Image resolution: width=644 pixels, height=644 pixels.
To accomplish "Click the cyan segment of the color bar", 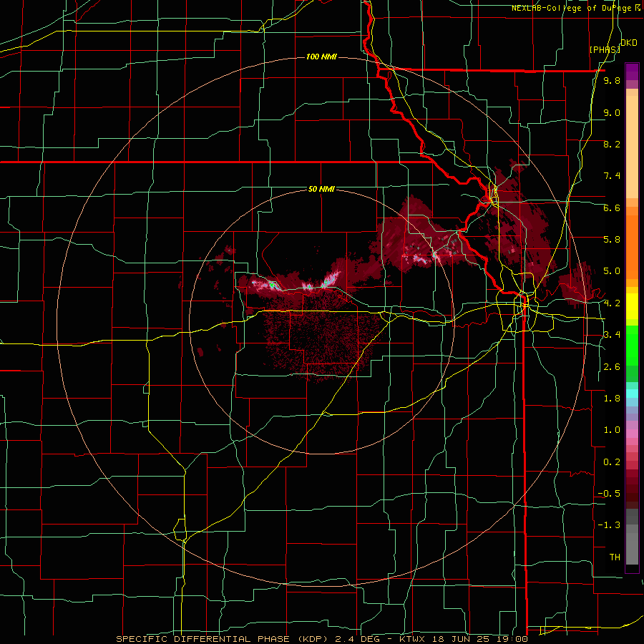I will (x=632, y=394).
